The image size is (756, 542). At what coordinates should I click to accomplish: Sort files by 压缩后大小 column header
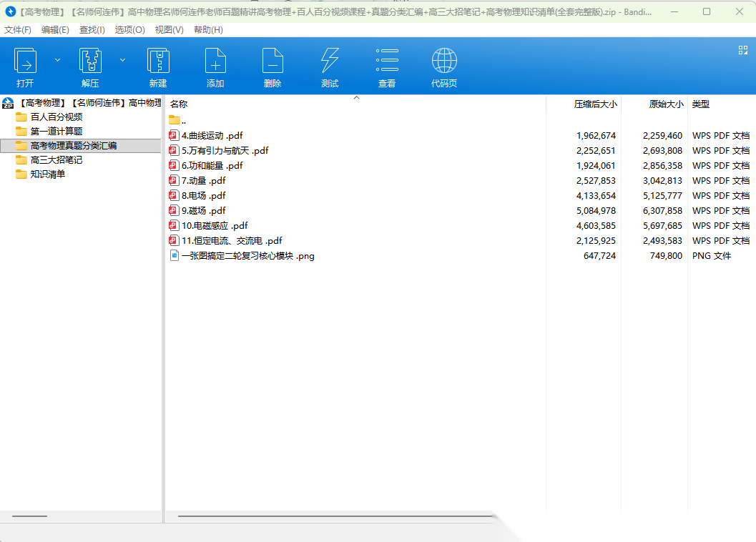595,104
